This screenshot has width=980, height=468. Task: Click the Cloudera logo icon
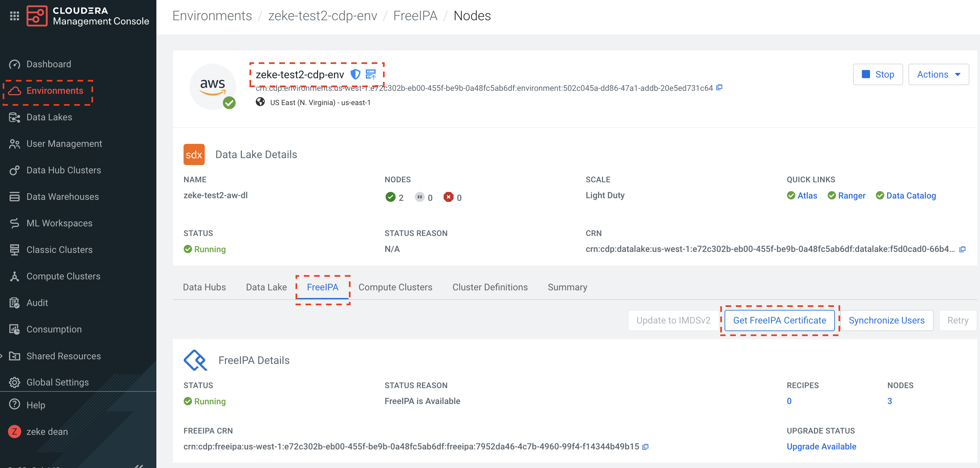(37, 16)
